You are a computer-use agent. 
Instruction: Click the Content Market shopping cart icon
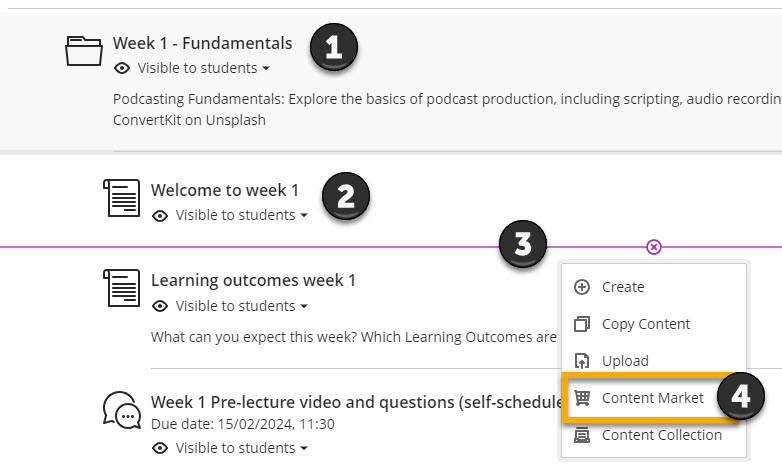coord(582,398)
